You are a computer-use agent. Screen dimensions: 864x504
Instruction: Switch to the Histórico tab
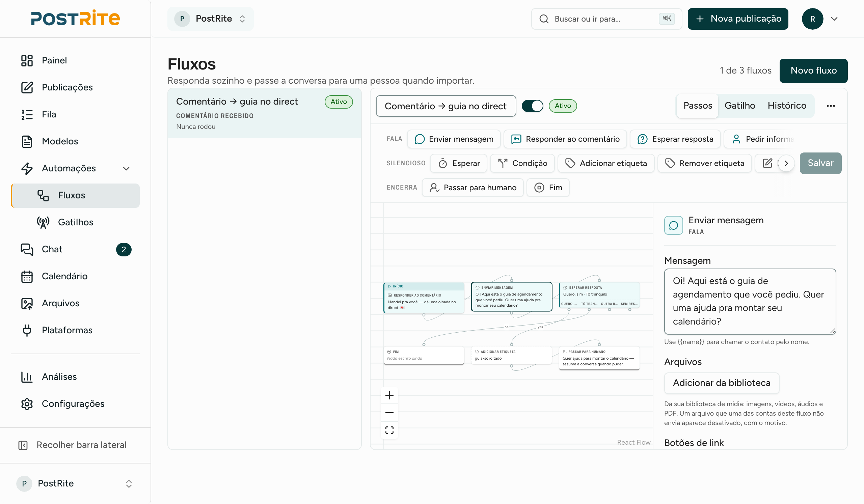click(787, 106)
